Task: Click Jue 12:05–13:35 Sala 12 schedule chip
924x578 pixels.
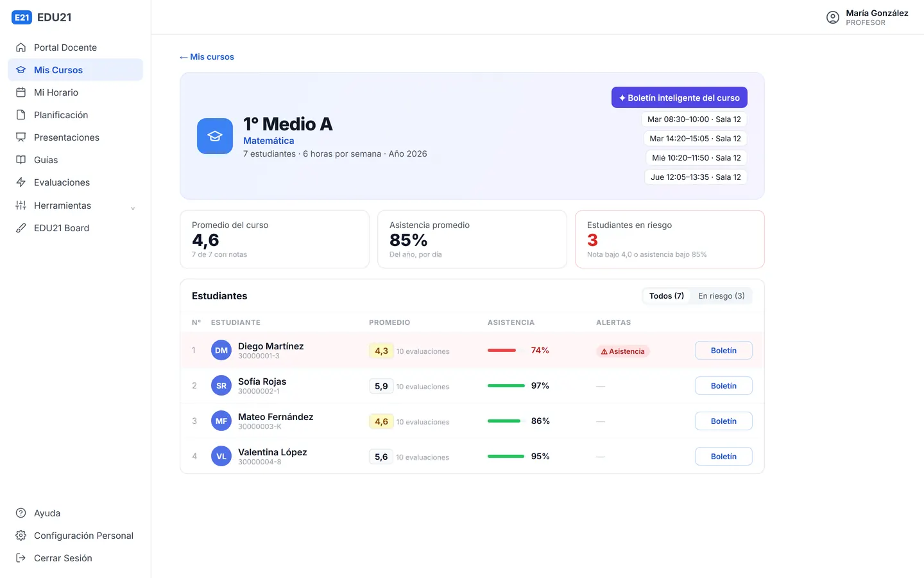Action: [x=696, y=177]
